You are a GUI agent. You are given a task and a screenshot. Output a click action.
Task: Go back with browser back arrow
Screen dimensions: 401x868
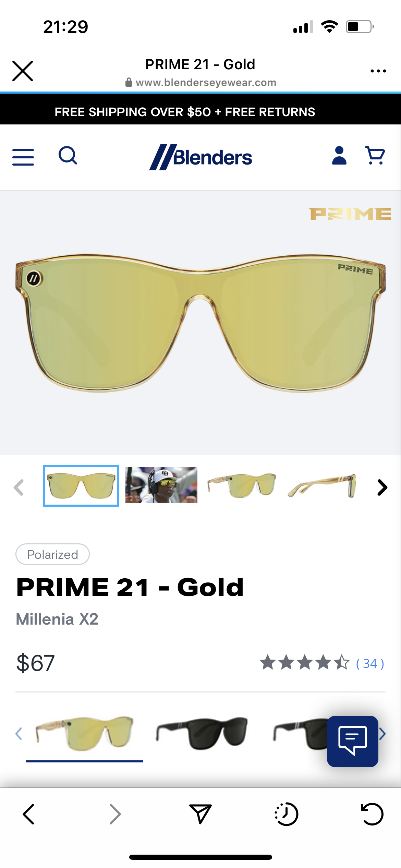coord(28,814)
